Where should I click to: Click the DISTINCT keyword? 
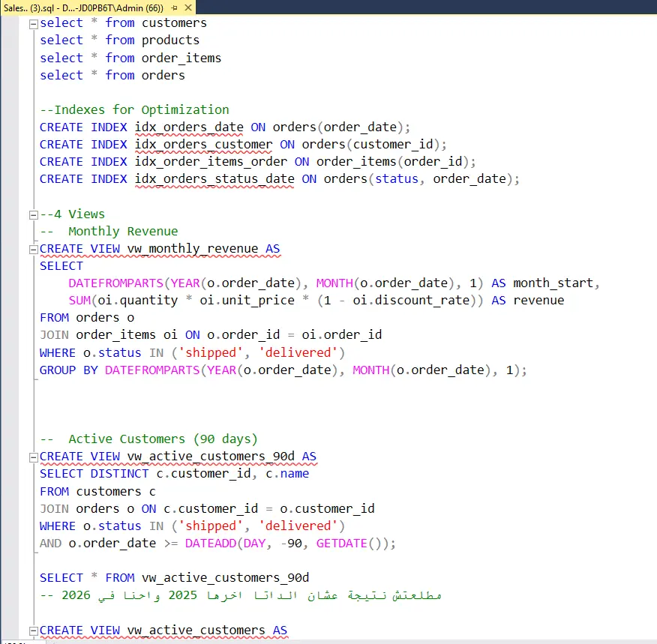[119, 474]
